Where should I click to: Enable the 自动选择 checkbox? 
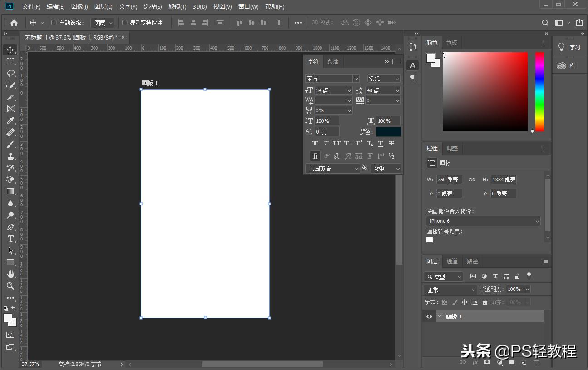coord(54,23)
